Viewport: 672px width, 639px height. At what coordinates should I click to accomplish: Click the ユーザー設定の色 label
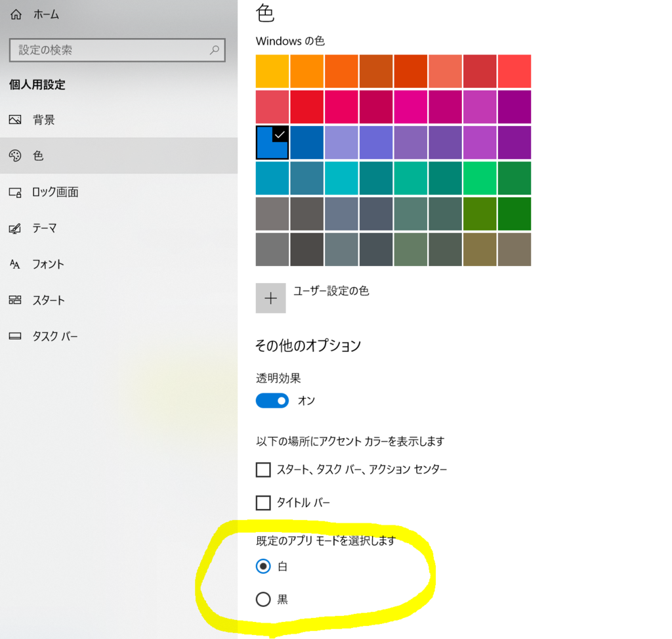(331, 291)
